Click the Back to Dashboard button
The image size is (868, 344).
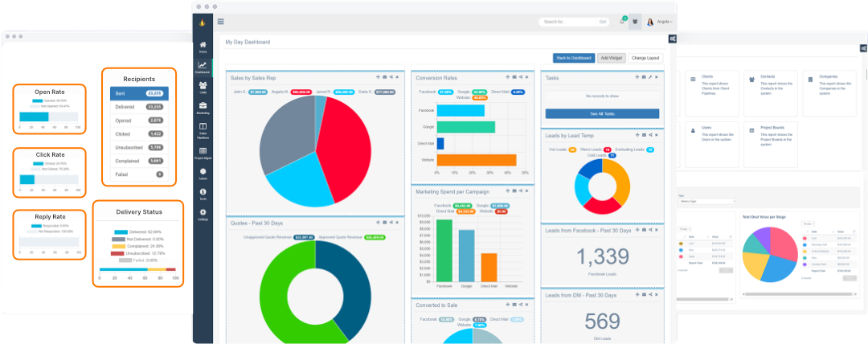574,58
